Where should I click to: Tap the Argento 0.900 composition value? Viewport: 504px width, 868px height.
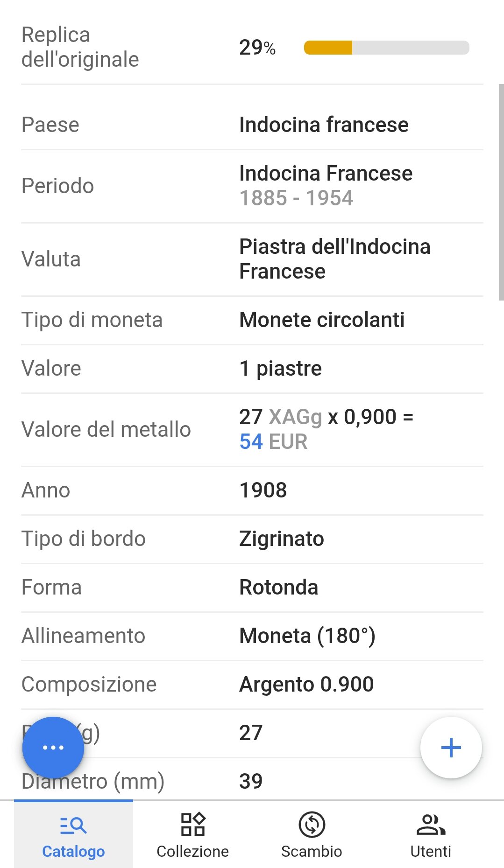click(x=306, y=685)
